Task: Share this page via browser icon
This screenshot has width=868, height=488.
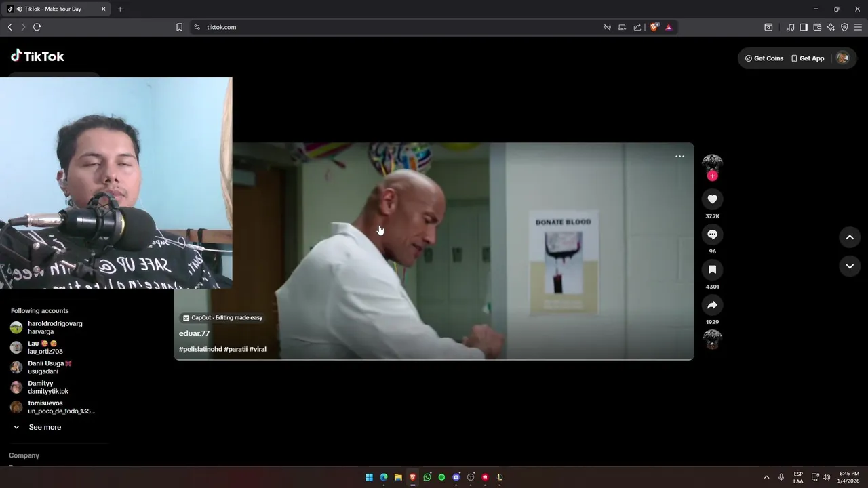Action: [x=637, y=27]
